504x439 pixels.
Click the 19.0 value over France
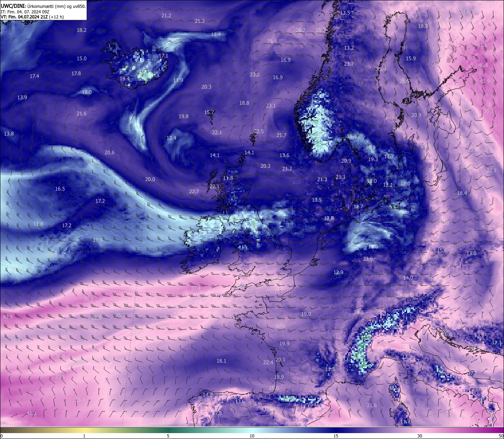[306, 314]
